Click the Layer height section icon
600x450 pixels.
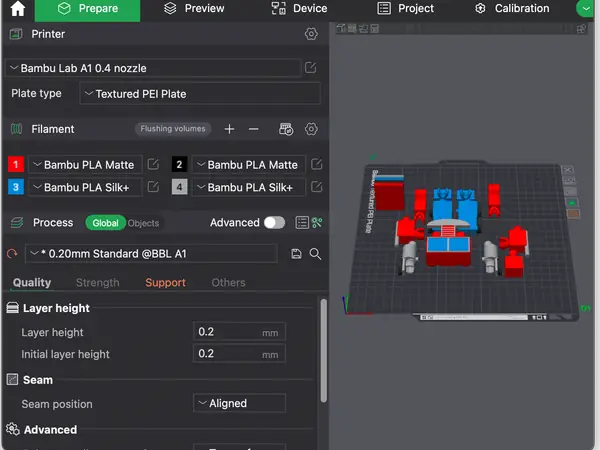(x=13, y=308)
